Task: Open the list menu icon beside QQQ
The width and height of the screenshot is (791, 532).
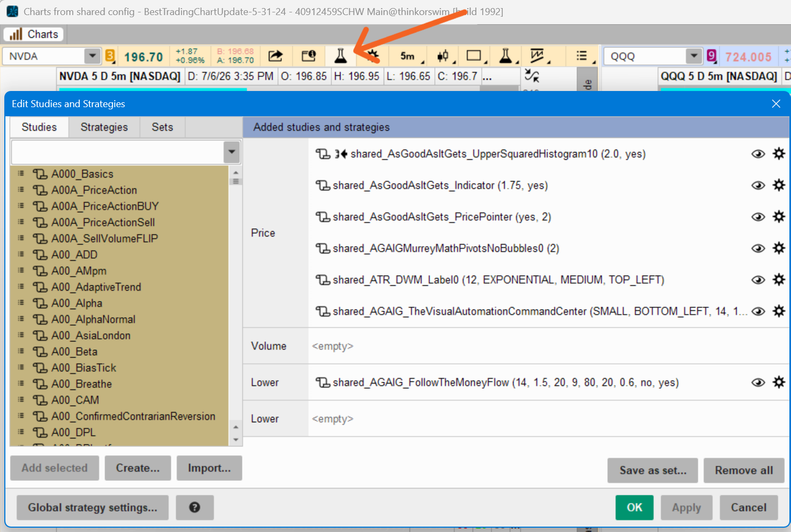Action: click(x=582, y=56)
